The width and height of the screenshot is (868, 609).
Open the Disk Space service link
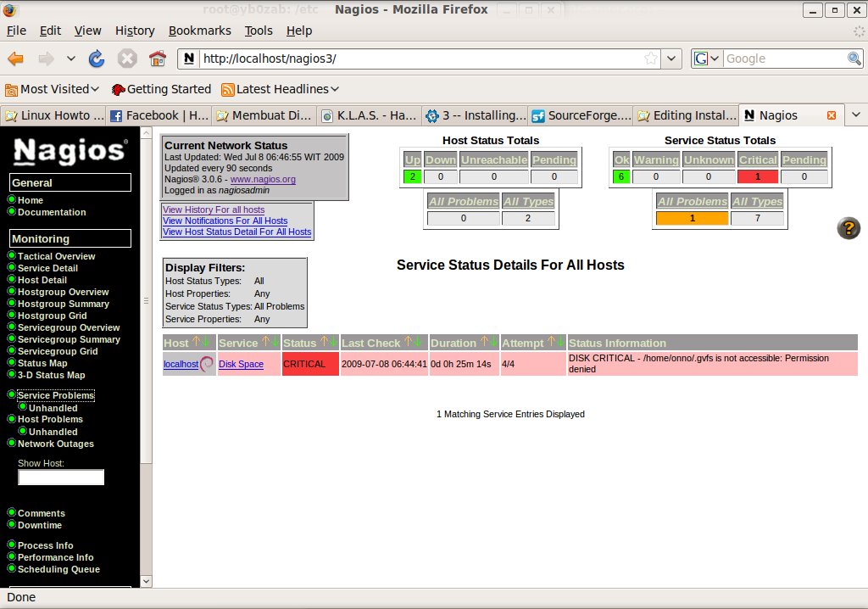point(241,364)
